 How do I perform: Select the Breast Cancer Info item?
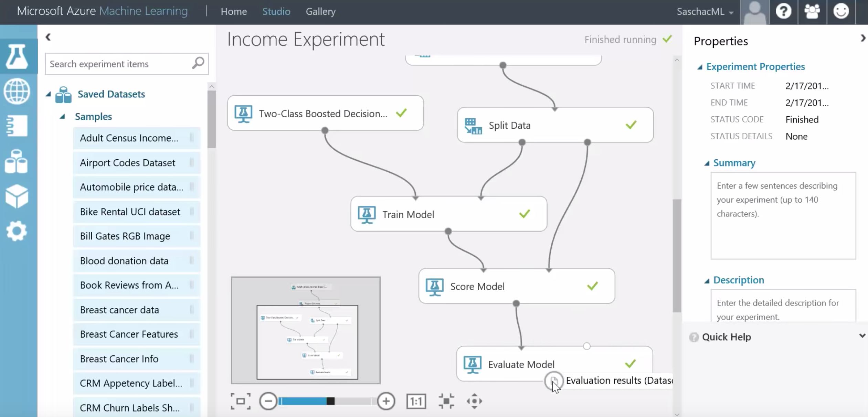137,359
